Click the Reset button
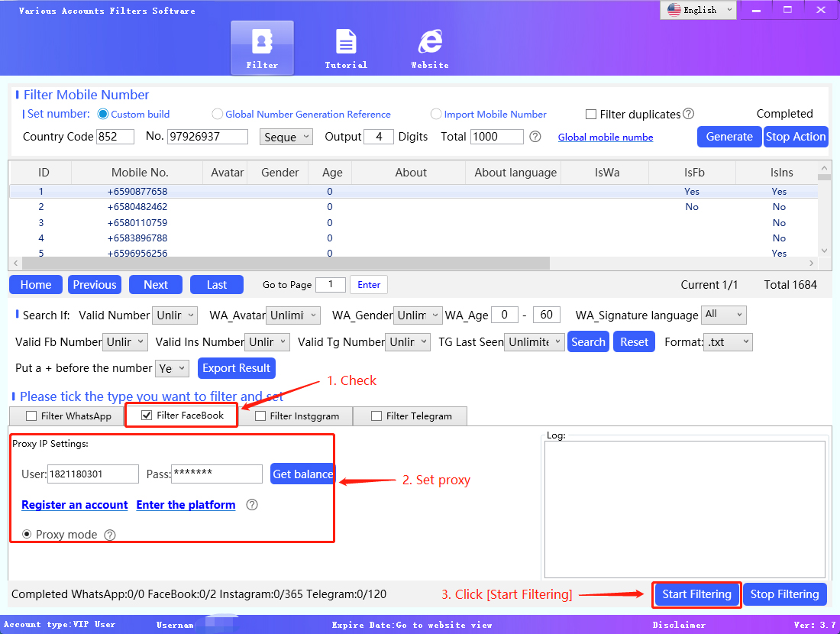Image resolution: width=840 pixels, height=634 pixels. [635, 342]
